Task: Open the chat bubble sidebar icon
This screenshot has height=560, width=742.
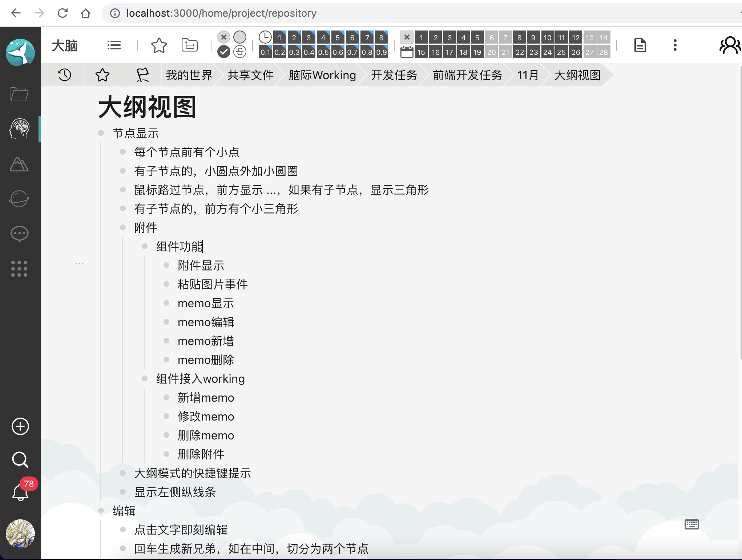Action: click(x=20, y=234)
